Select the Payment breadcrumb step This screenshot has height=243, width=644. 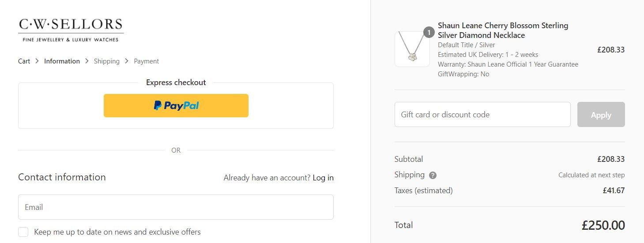[146, 61]
